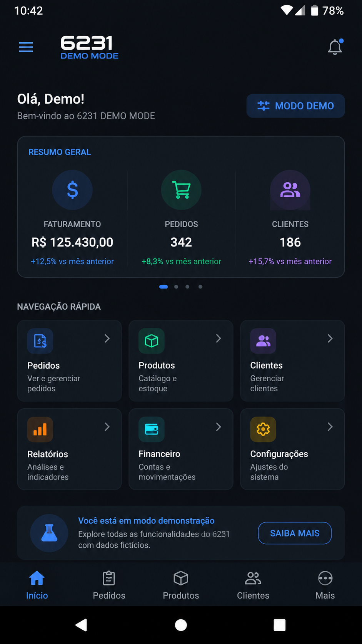The height and width of the screenshot is (644, 362).
Task: Switch to the Mais bottom tab
Action: (x=325, y=585)
